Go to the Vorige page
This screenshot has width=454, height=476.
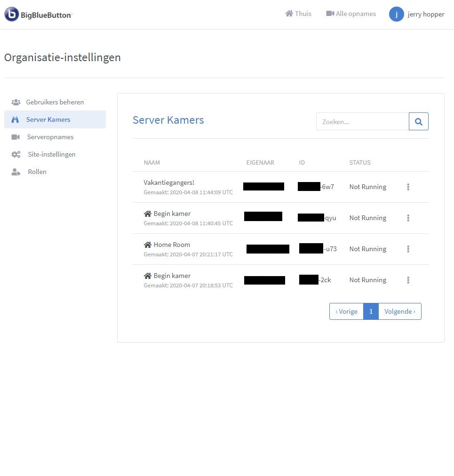(x=346, y=311)
